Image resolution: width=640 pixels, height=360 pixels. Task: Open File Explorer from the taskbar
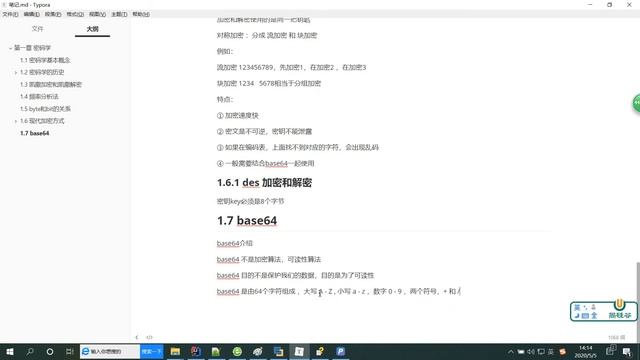pyautogui.click(x=175, y=351)
